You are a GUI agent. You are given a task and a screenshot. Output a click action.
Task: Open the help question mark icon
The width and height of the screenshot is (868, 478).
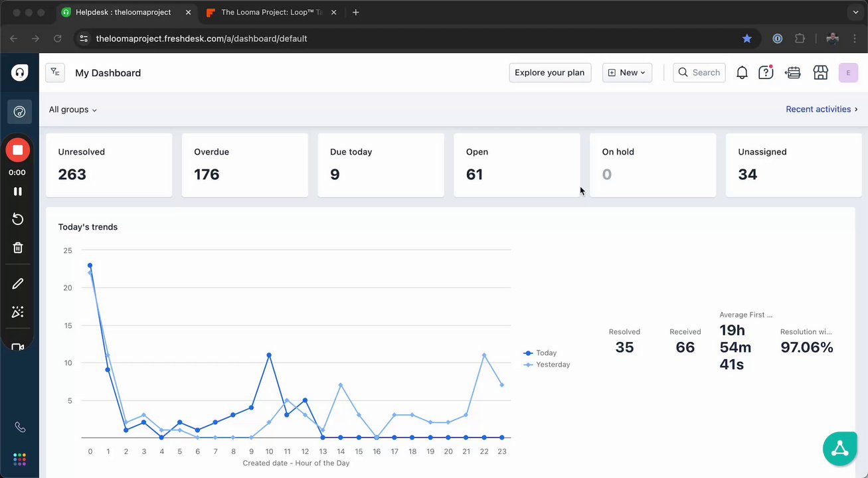click(766, 73)
